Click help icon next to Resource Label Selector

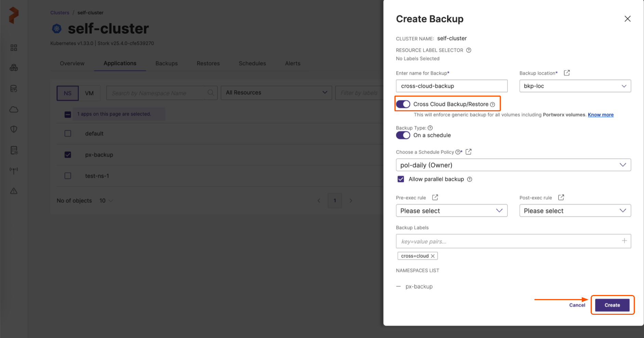coord(469,50)
